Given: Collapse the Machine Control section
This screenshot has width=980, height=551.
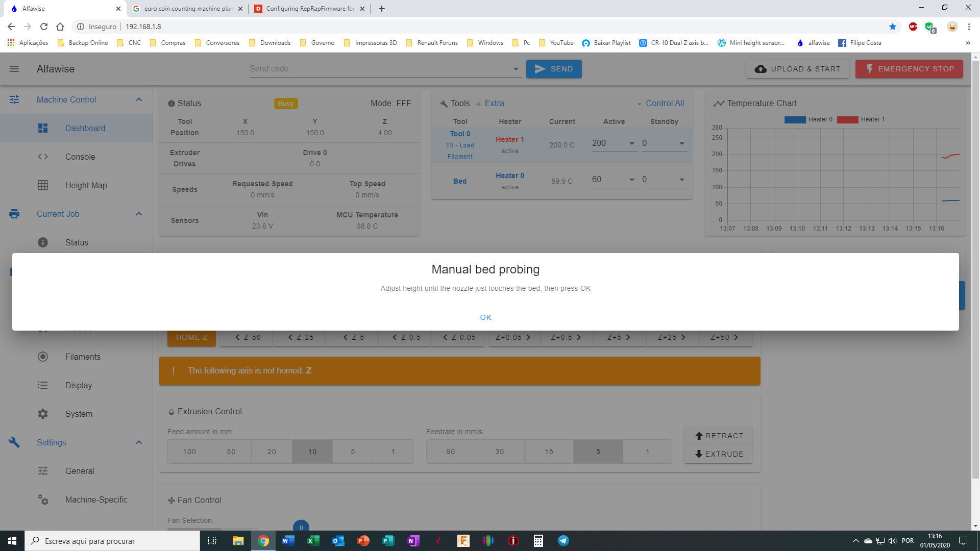Looking at the screenshot, I should [138, 99].
